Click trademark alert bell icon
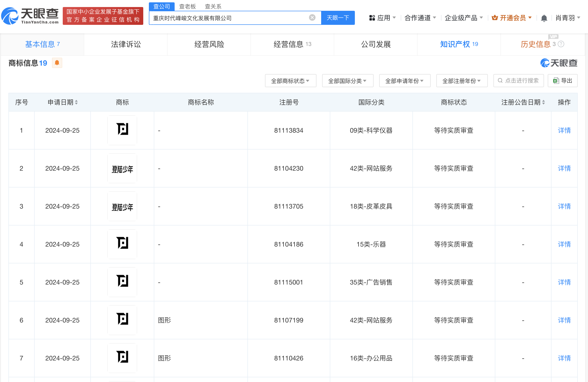Screen dimensions: 588x382 pyautogui.click(x=57, y=63)
